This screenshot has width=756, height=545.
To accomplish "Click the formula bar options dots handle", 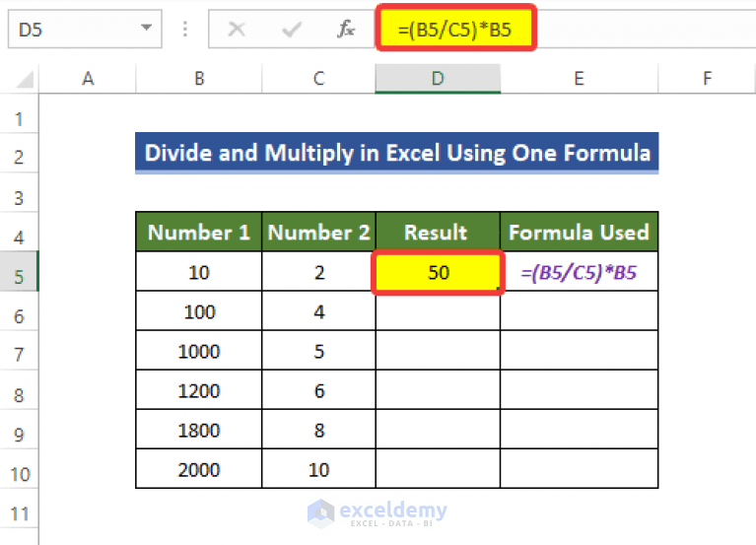I will point(185,30).
